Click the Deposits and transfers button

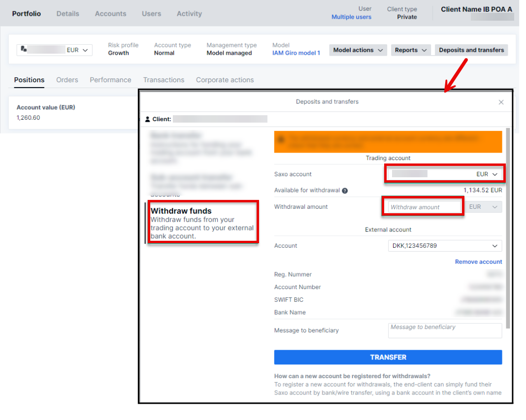click(x=471, y=50)
